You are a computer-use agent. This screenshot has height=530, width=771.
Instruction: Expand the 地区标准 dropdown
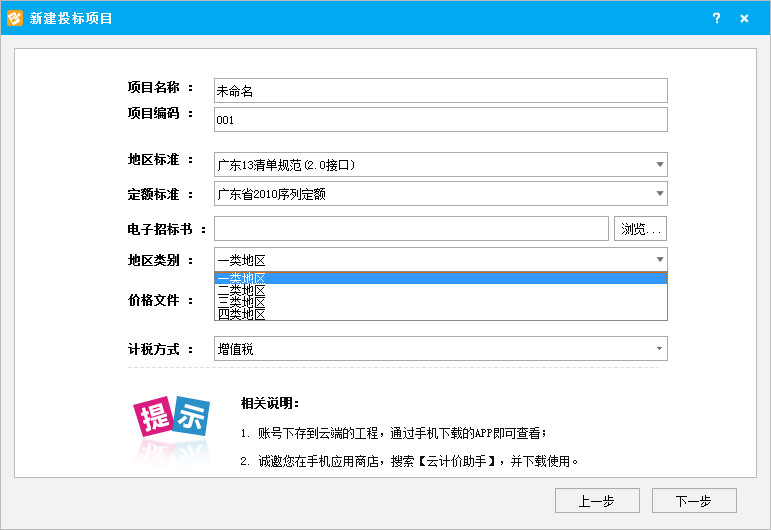pos(659,165)
